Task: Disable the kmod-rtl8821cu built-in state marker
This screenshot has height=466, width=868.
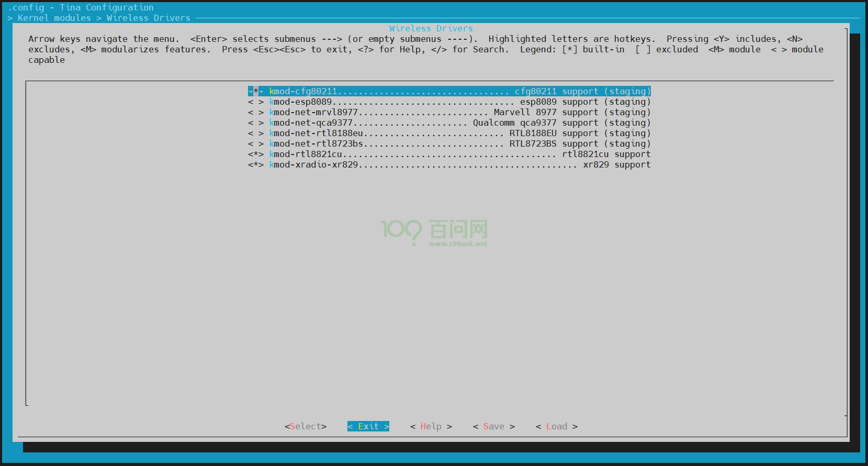Action: pyautogui.click(x=255, y=154)
